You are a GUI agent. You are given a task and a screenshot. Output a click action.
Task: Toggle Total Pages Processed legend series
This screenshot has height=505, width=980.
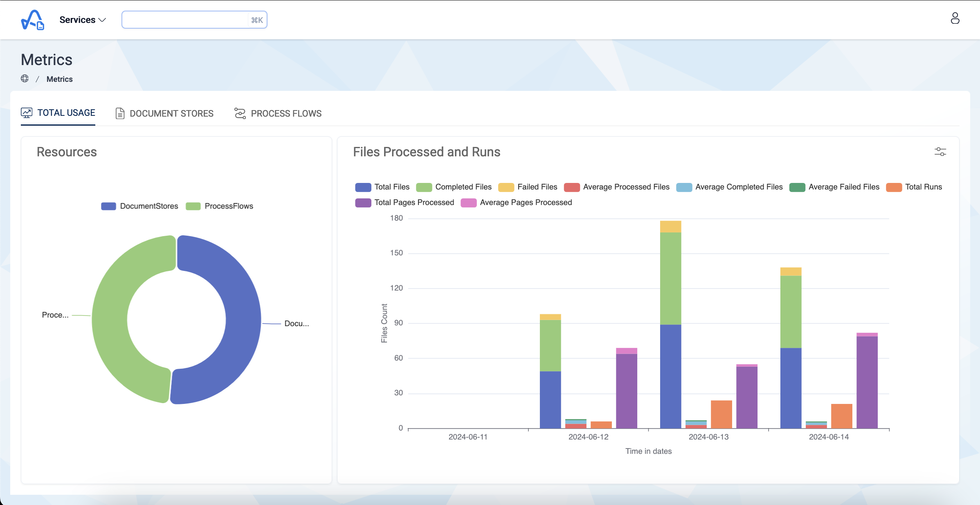405,203
